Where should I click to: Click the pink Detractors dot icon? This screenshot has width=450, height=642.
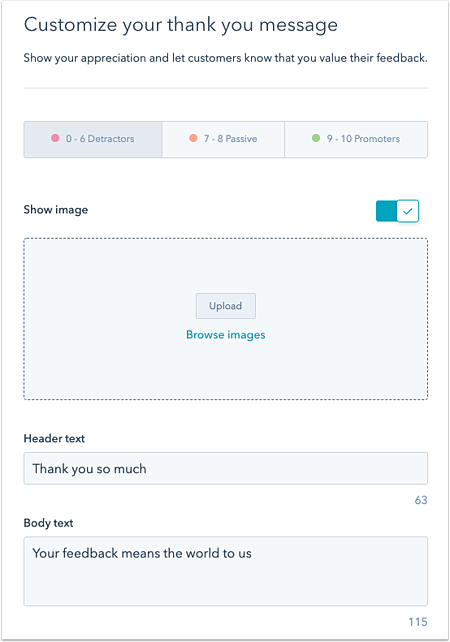(x=55, y=138)
